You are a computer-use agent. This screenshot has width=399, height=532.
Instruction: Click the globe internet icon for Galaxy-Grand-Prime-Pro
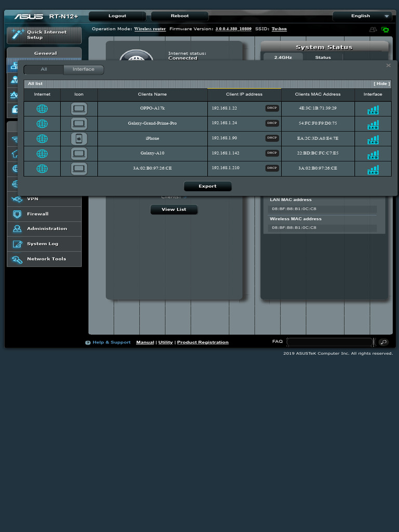tap(42, 124)
